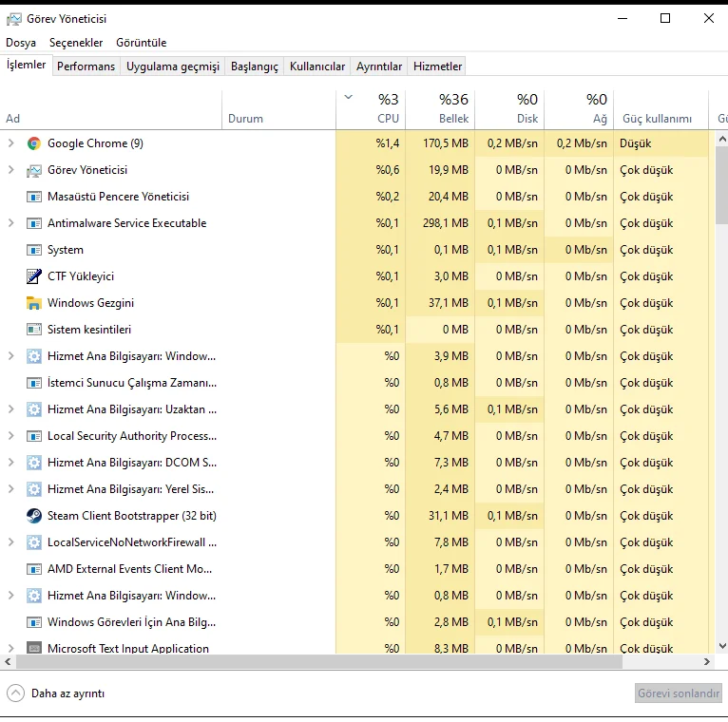Click the Görevi sonlandır button
728x722 pixels.
pos(679,693)
